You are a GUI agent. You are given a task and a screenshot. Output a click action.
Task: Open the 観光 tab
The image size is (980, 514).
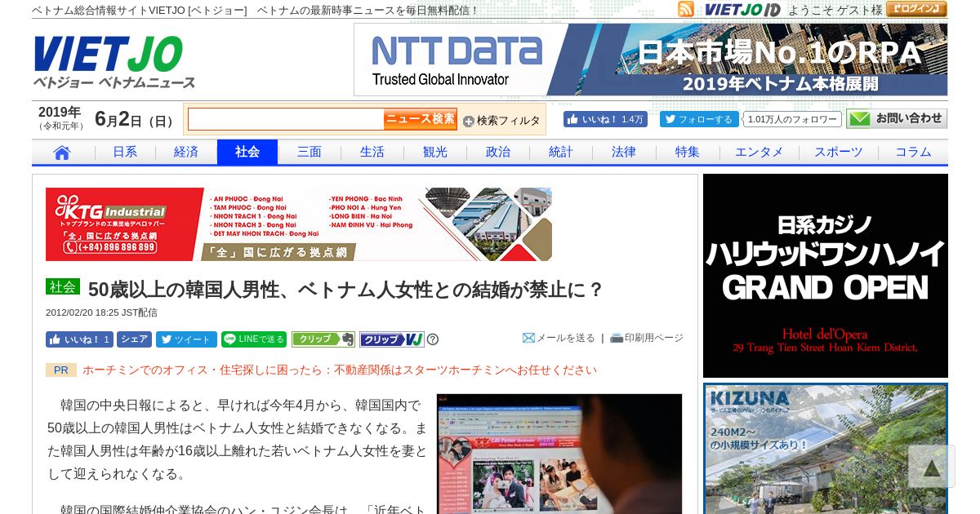coord(435,153)
